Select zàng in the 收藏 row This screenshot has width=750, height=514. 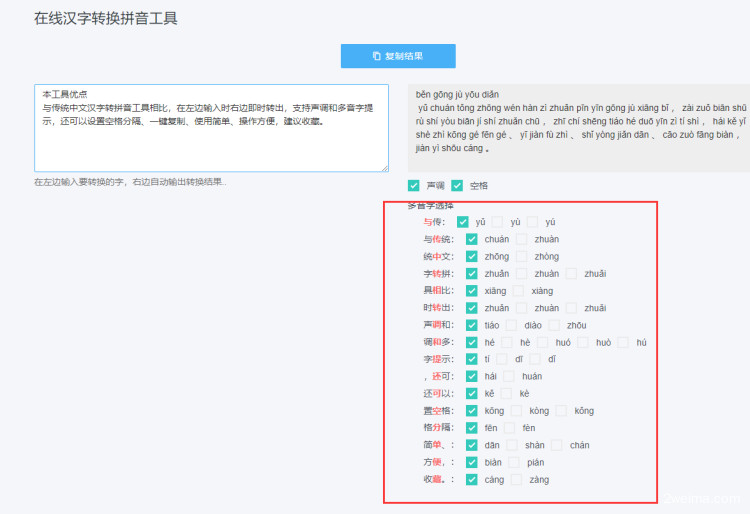(x=517, y=480)
